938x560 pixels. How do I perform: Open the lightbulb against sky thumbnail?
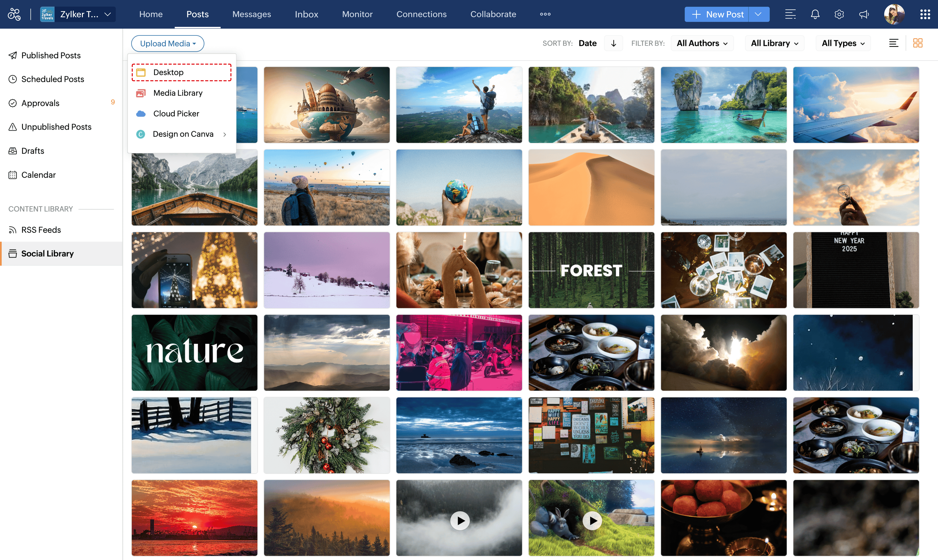click(x=856, y=188)
